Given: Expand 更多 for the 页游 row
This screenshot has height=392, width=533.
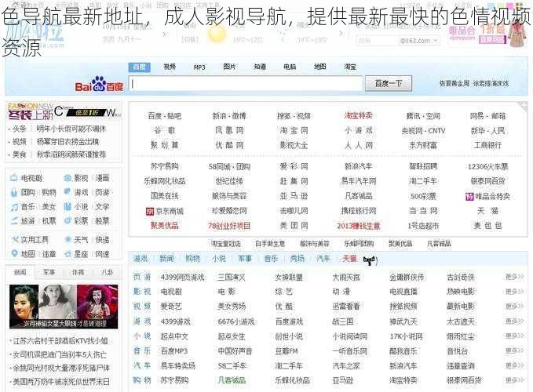Looking at the screenshot, I should pyautogui.click(x=514, y=278).
